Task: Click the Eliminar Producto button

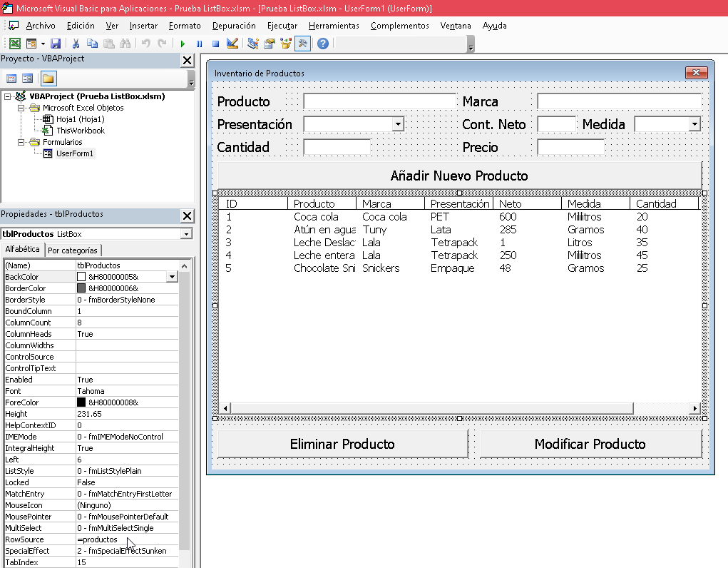Action: (x=343, y=444)
